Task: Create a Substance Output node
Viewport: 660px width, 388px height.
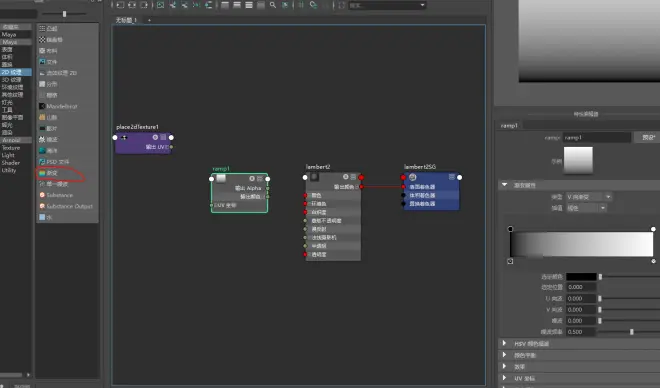Action: coord(66,206)
